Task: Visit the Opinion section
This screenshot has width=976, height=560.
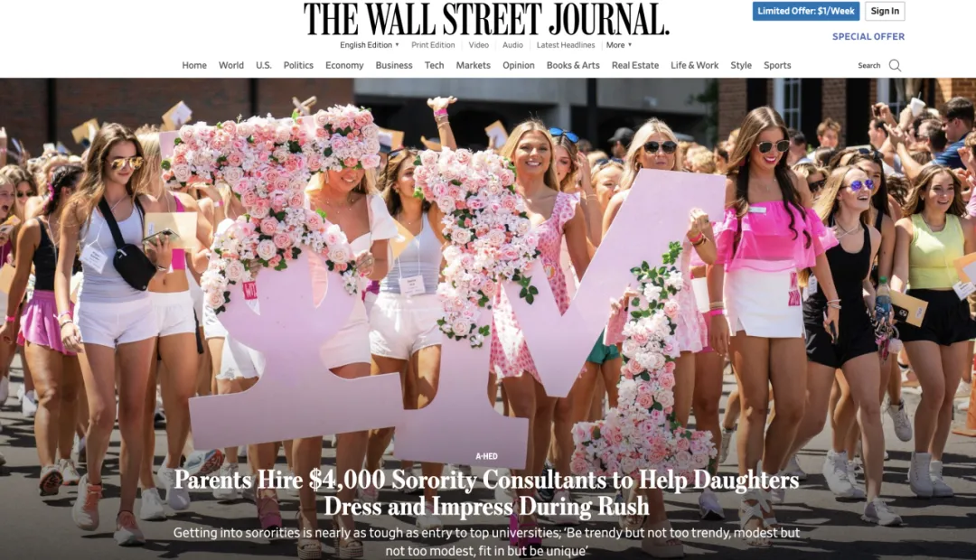Action: tap(519, 65)
